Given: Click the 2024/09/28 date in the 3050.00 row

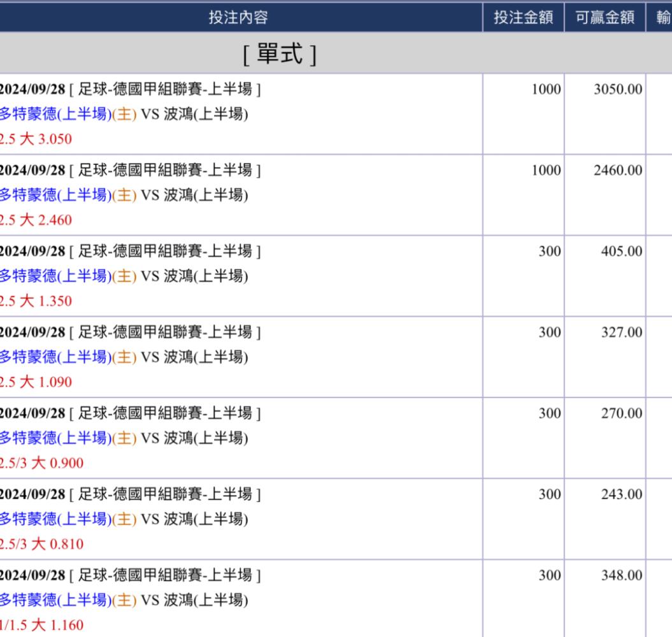Looking at the screenshot, I should point(32,89).
